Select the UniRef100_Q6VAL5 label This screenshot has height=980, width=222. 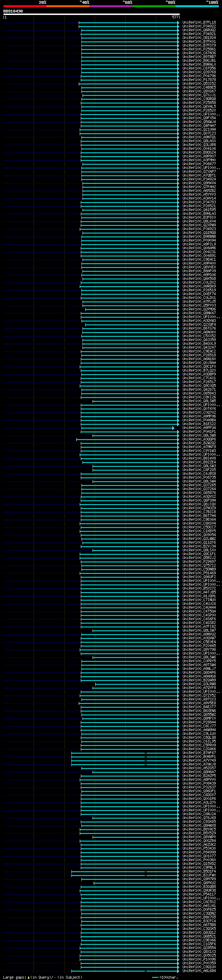click(x=199, y=106)
